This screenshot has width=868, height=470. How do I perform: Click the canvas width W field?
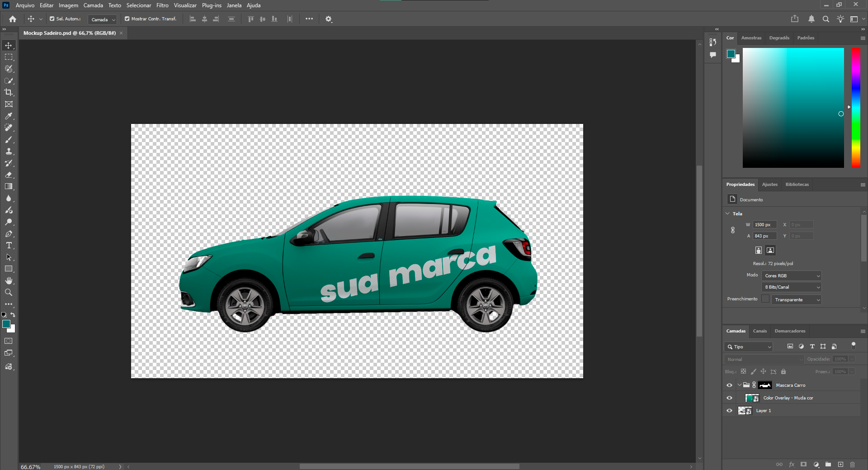[x=764, y=225]
